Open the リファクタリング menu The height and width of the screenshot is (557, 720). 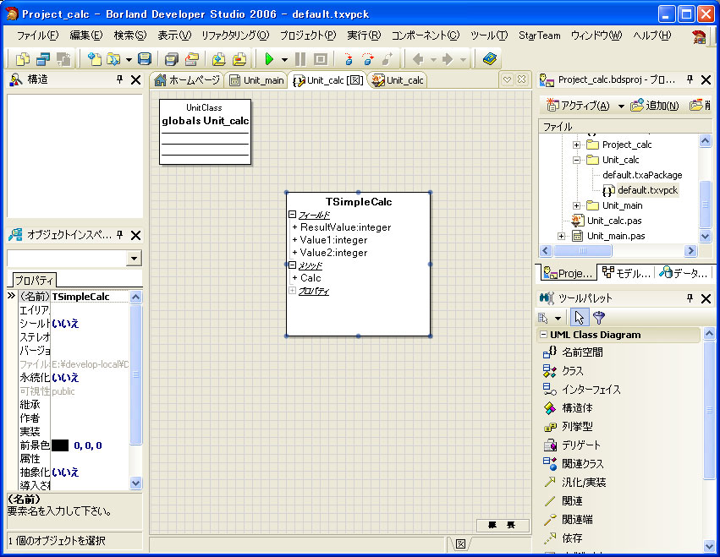pos(235,35)
